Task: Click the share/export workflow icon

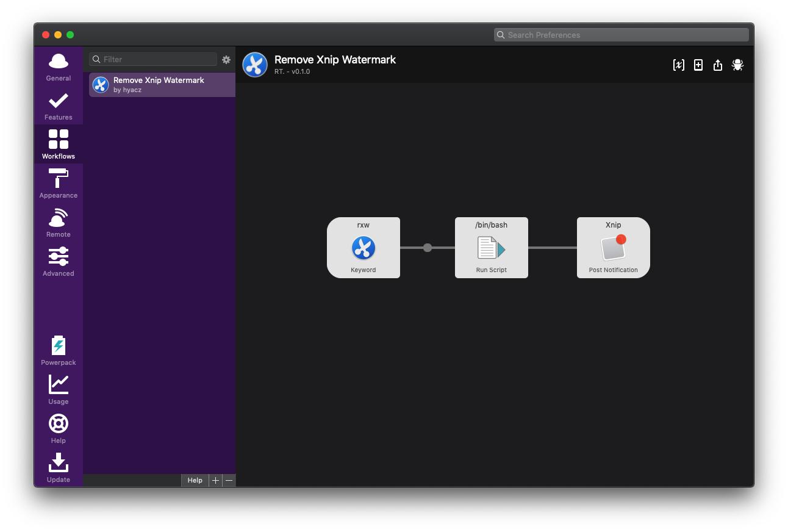Action: tap(718, 65)
